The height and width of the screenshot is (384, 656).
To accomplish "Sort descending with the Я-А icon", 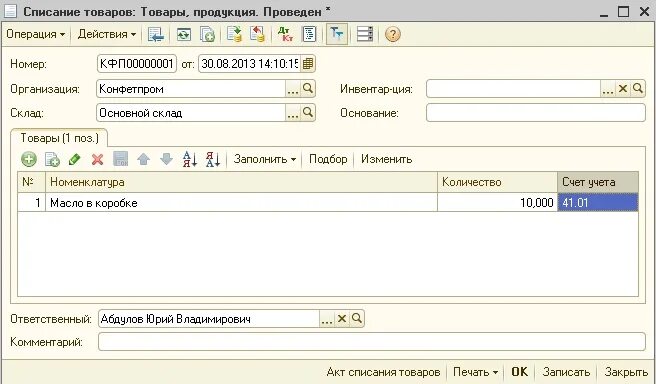I will click(213, 159).
